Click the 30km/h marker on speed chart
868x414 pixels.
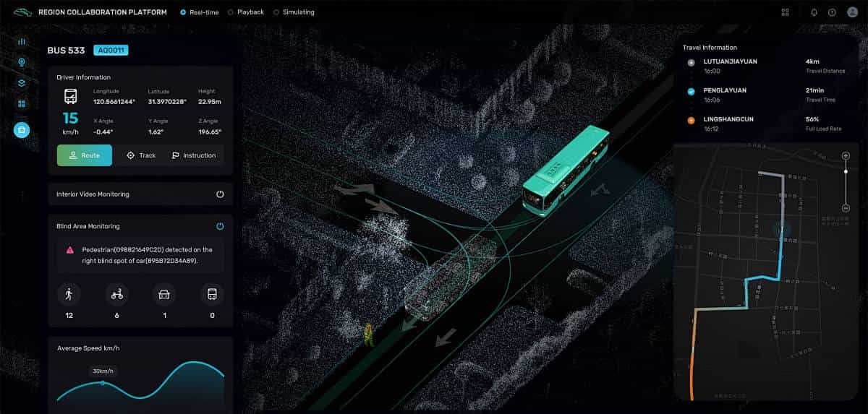click(103, 371)
